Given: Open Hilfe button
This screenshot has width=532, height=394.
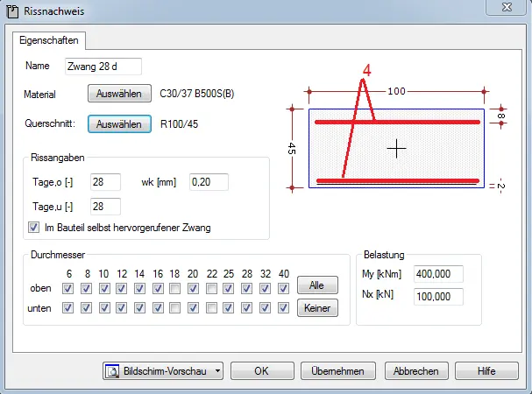Looking at the screenshot, I should pos(486,371).
